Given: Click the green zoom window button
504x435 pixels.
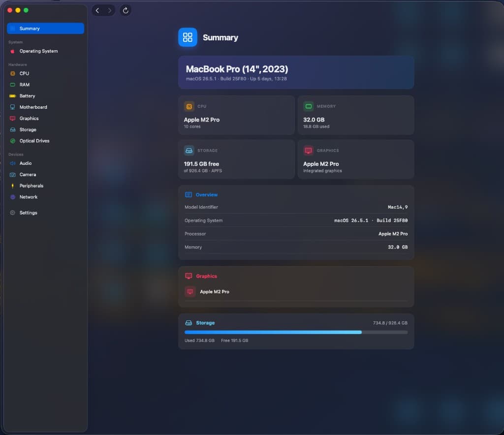Looking at the screenshot, I should pyautogui.click(x=26, y=10).
